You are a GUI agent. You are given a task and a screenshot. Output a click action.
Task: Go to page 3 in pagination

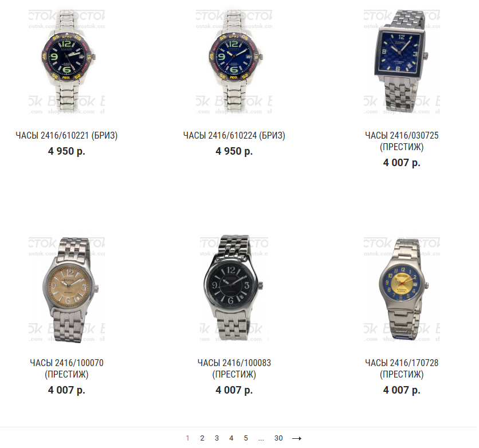(217, 438)
